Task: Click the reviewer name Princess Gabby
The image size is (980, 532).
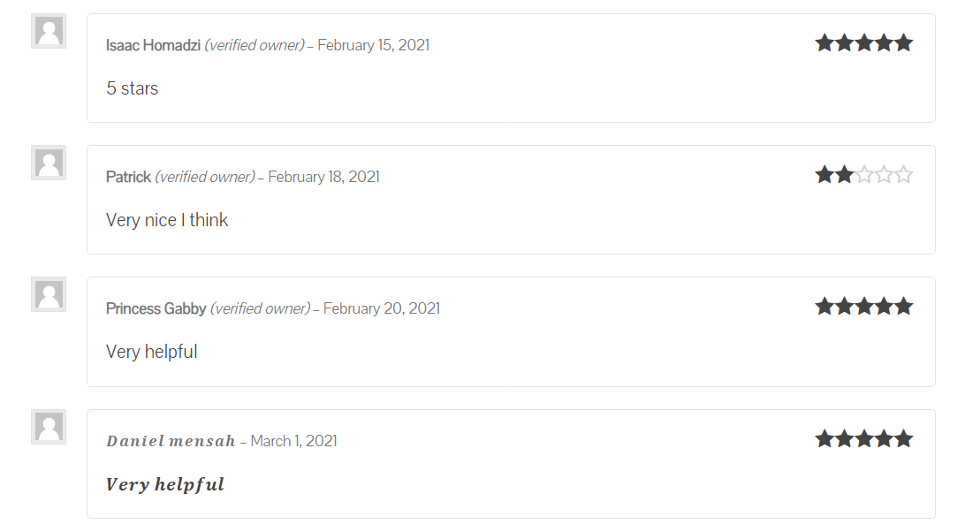Action: pos(156,308)
